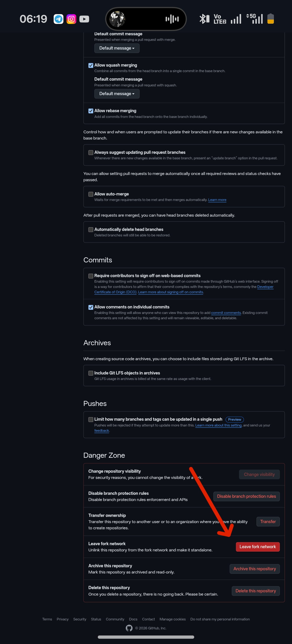Tap the Bluetooth status icon
This screenshot has width=292, height=644.
pyautogui.click(x=204, y=19)
